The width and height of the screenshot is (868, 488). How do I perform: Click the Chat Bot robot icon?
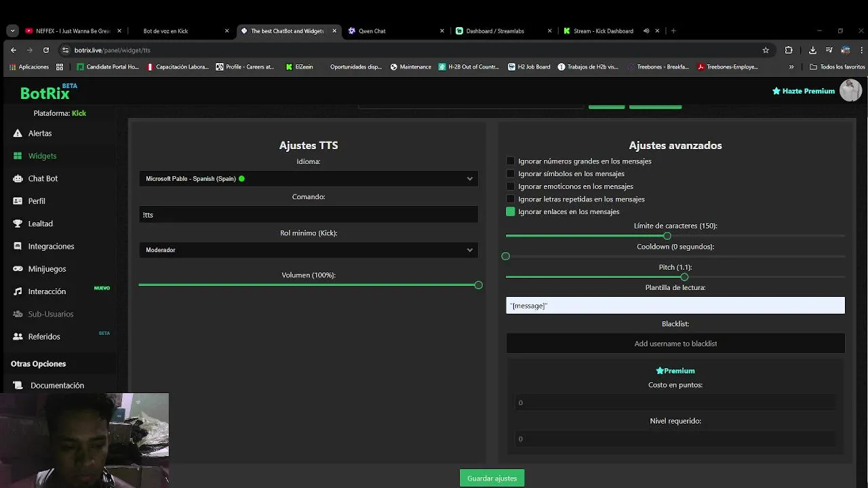[x=18, y=178]
